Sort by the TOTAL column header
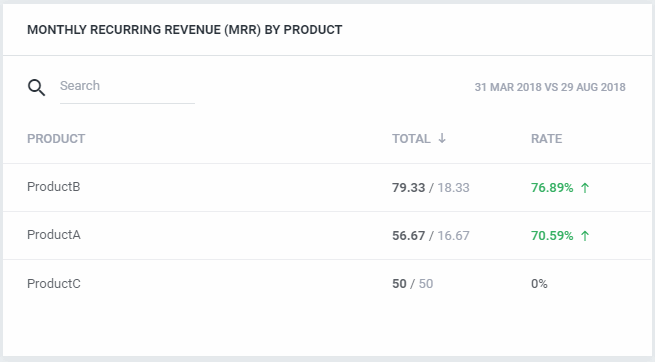655x362 pixels. click(x=411, y=139)
